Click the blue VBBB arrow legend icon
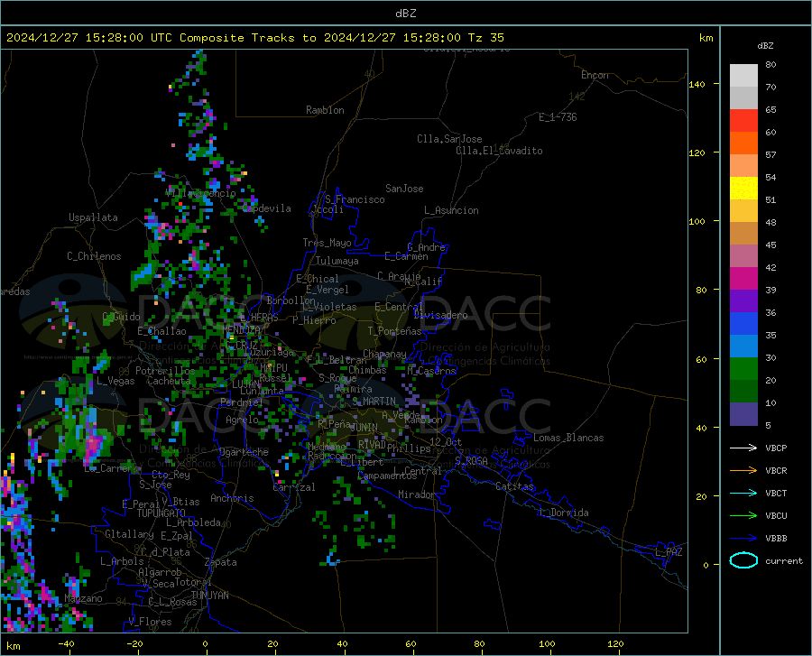812x656 pixels. [x=743, y=539]
